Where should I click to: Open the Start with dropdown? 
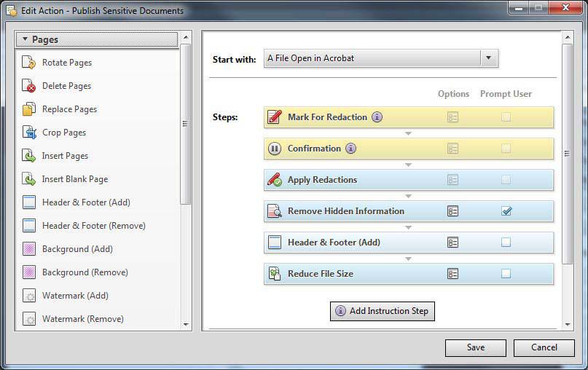(381, 58)
